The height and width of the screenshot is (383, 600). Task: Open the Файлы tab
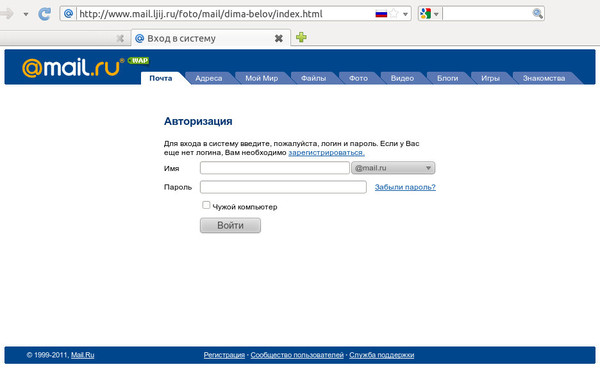click(313, 78)
